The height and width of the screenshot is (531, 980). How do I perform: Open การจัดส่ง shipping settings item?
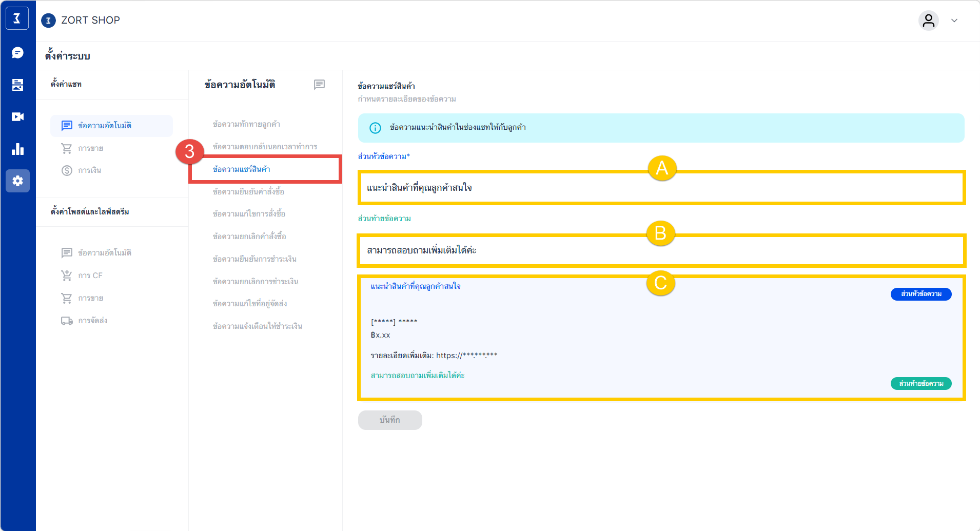pos(92,321)
